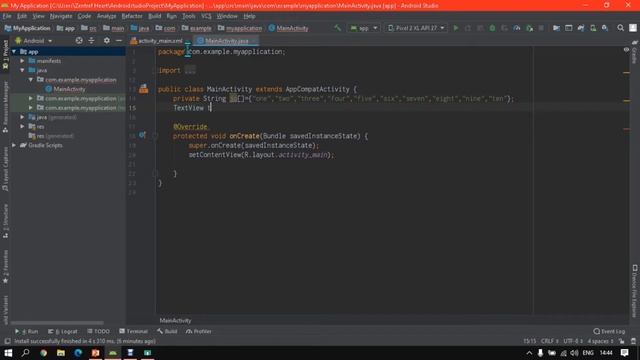
Task: Open the Search Everywhere magnifier icon
Action: [x=620, y=28]
